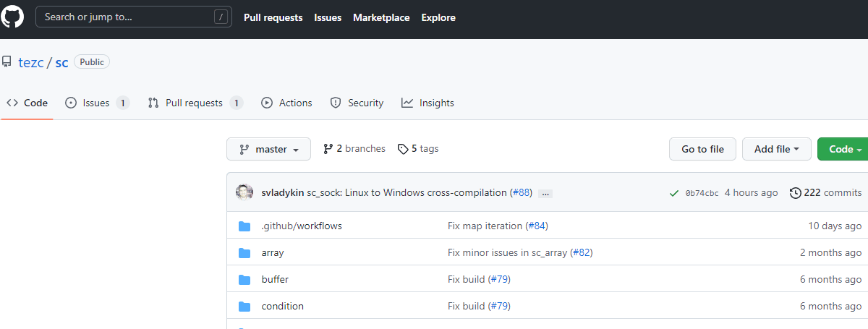Open the Add file dropdown
The height and width of the screenshot is (329, 868).
point(776,149)
